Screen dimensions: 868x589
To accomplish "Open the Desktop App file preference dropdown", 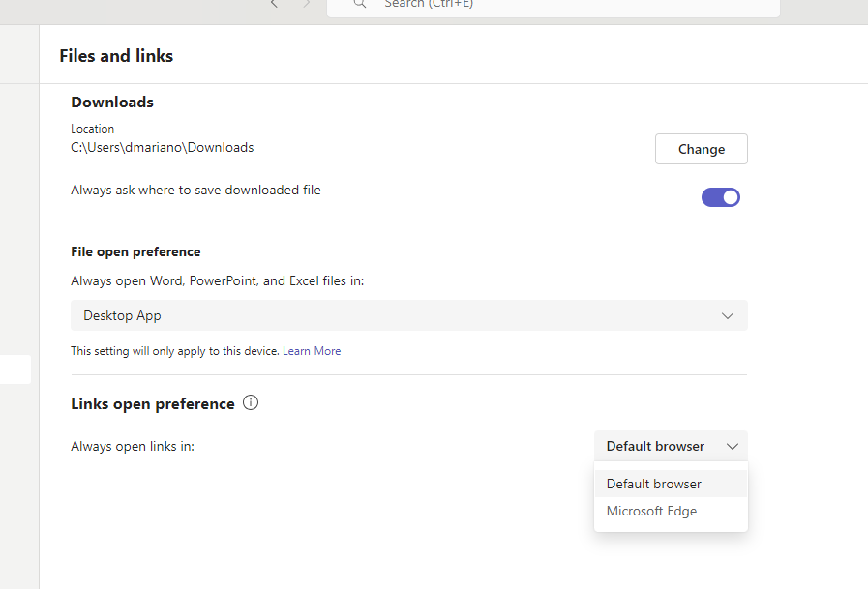I will coord(408,315).
